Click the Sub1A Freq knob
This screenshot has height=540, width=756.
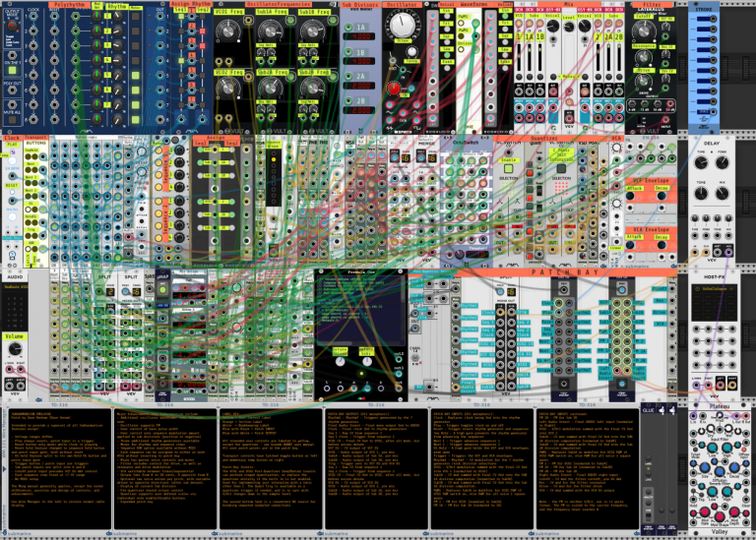(269, 30)
